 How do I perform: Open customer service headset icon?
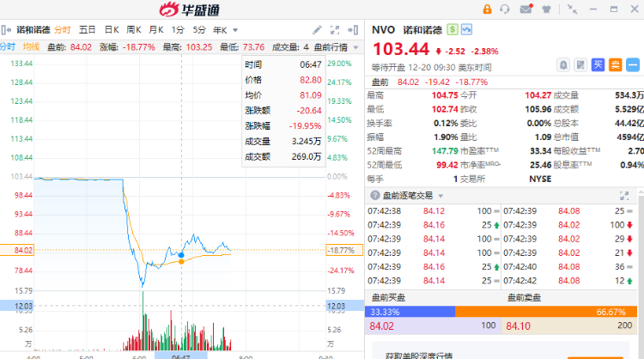pos(507,9)
